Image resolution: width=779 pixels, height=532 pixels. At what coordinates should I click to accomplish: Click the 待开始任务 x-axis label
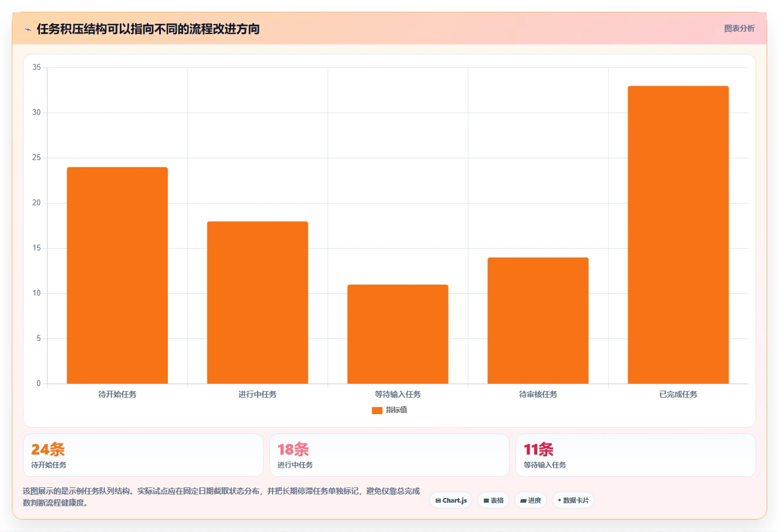pyautogui.click(x=117, y=395)
